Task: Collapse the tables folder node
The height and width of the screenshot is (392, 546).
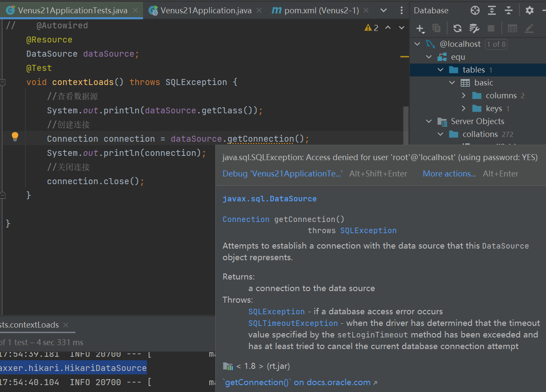Action: 440,70
